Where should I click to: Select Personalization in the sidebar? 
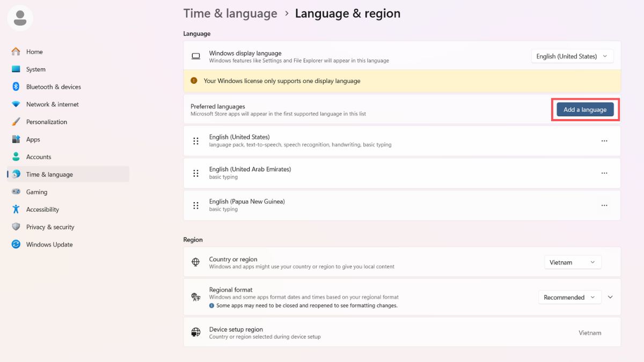pyautogui.click(x=68, y=122)
